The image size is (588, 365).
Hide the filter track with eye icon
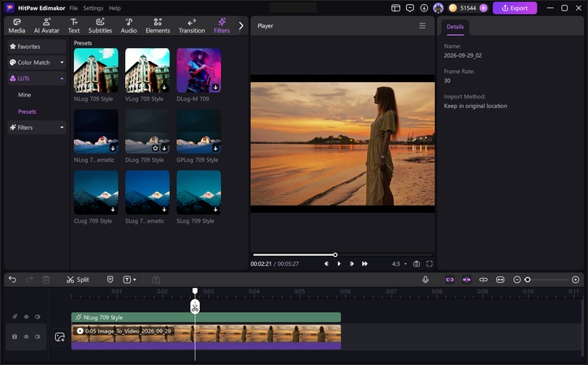tap(26, 317)
